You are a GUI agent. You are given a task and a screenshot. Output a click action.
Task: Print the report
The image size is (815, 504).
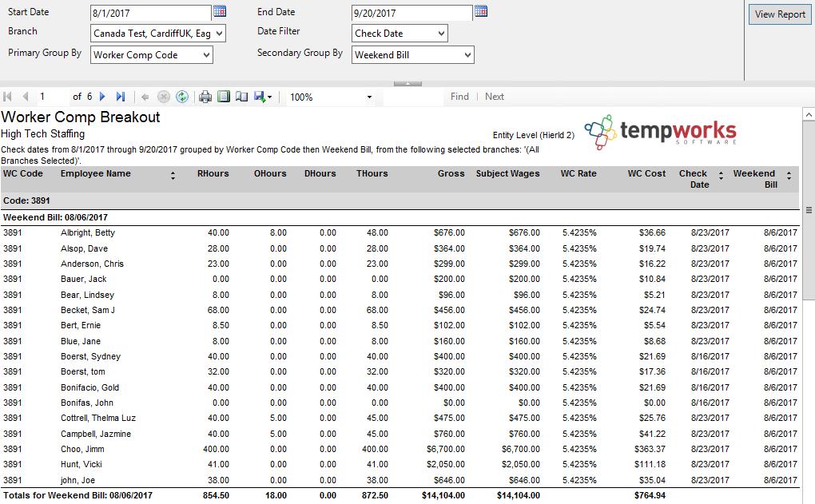[205, 97]
